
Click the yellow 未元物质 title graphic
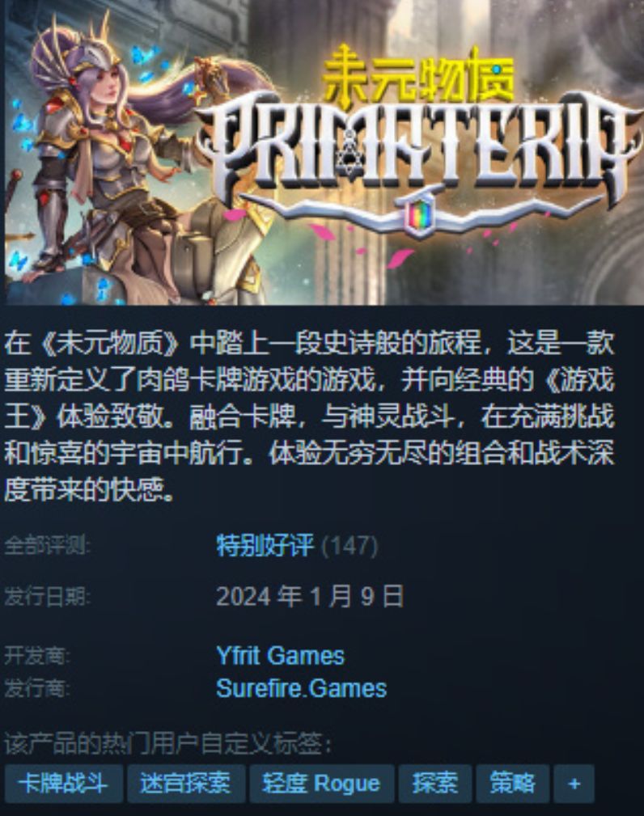[x=418, y=76]
